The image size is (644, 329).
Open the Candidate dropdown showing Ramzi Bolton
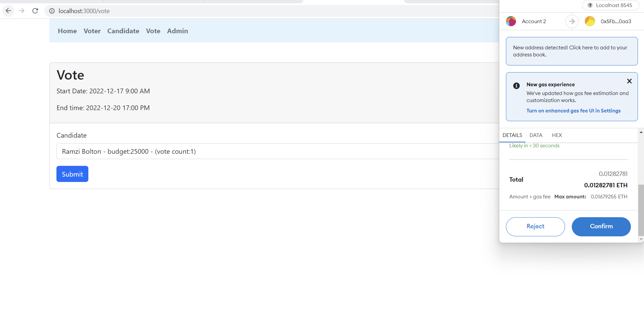coord(277,151)
